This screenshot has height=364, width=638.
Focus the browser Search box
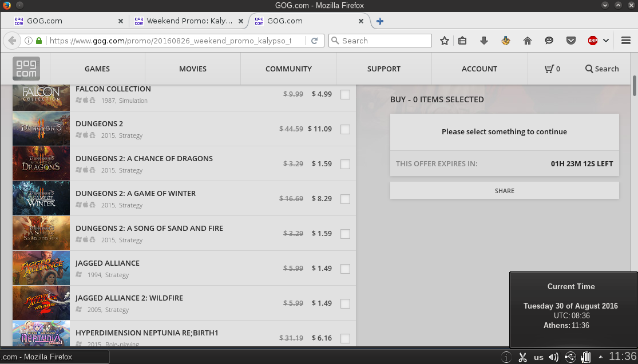point(380,41)
